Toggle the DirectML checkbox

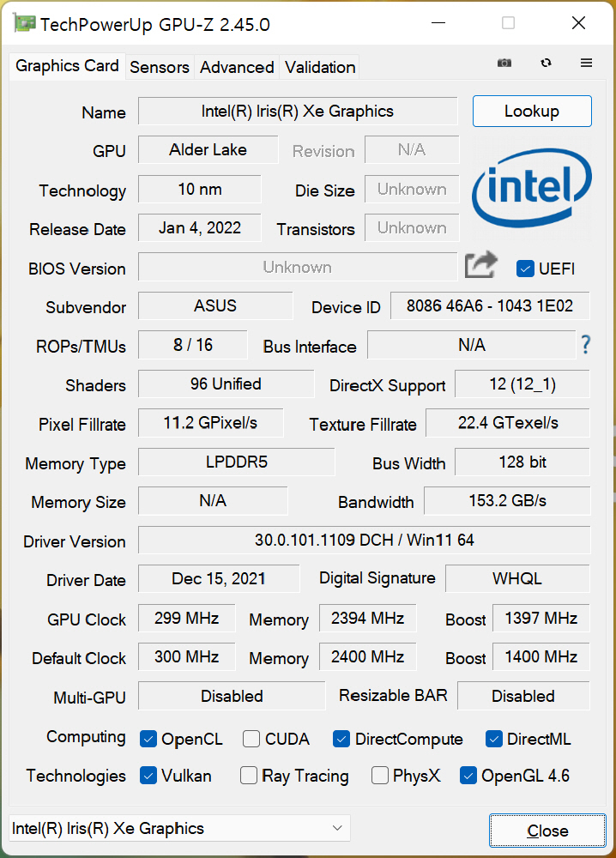coord(494,739)
